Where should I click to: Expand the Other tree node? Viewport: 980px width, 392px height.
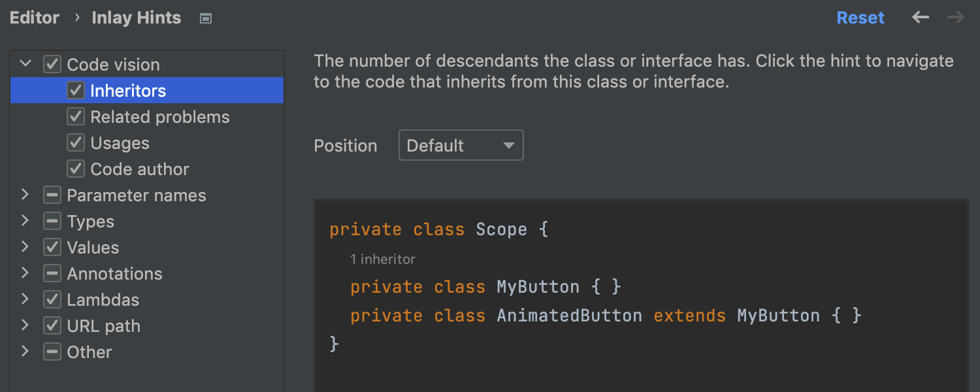[x=25, y=351]
